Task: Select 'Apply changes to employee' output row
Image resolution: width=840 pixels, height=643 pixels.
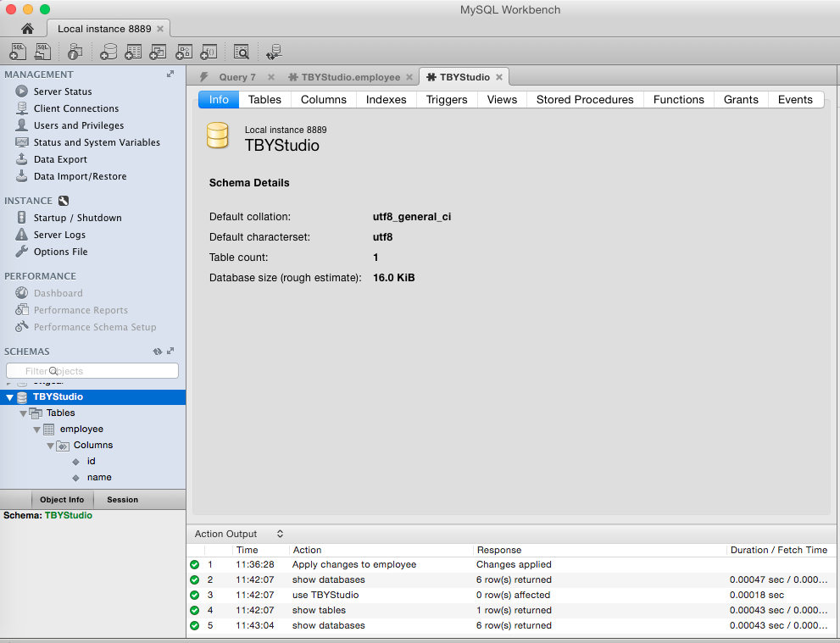Action: click(511, 564)
